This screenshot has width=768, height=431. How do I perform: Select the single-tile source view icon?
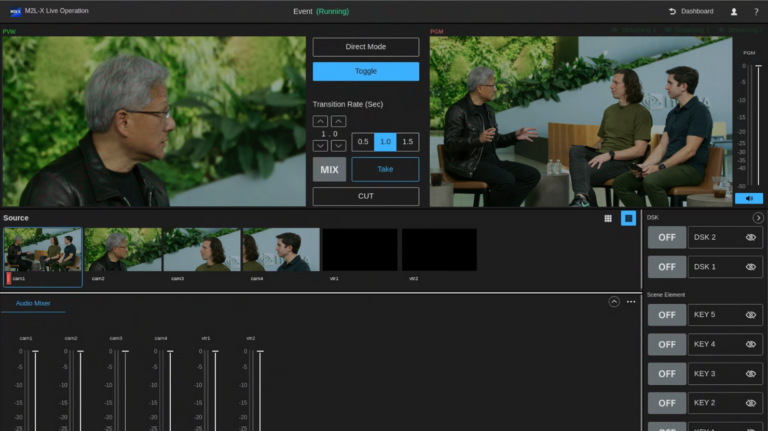pos(628,218)
